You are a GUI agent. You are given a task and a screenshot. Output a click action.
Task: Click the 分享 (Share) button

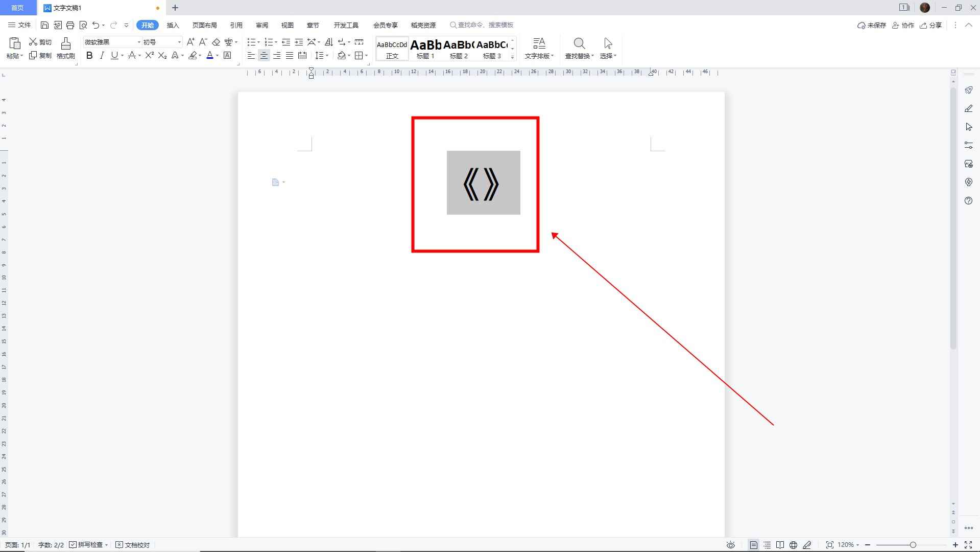[x=930, y=25]
